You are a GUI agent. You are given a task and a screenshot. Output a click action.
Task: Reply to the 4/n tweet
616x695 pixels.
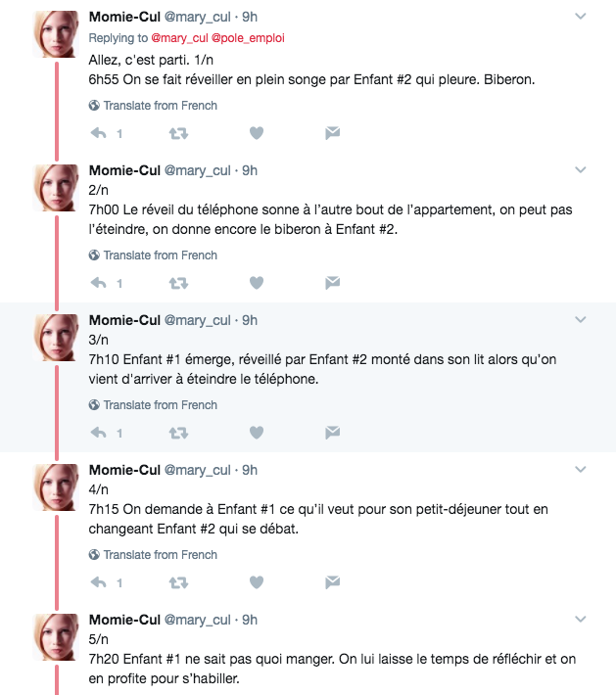coord(98,582)
